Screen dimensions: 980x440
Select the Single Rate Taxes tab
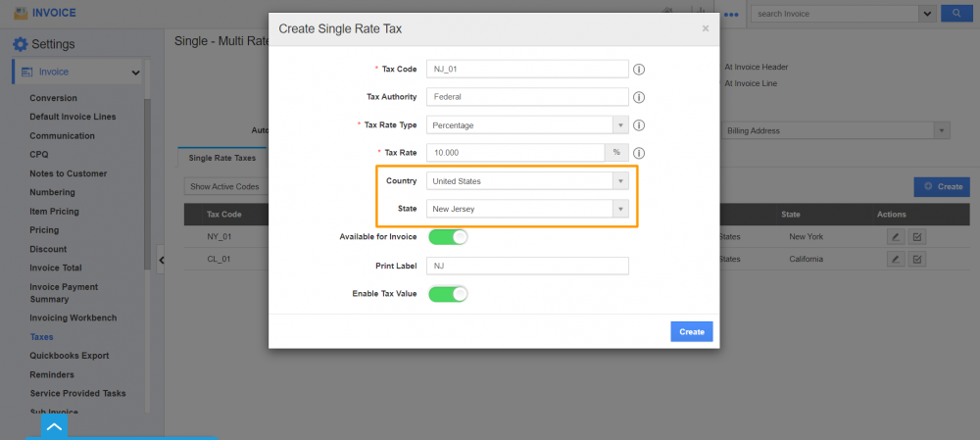tap(222, 158)
